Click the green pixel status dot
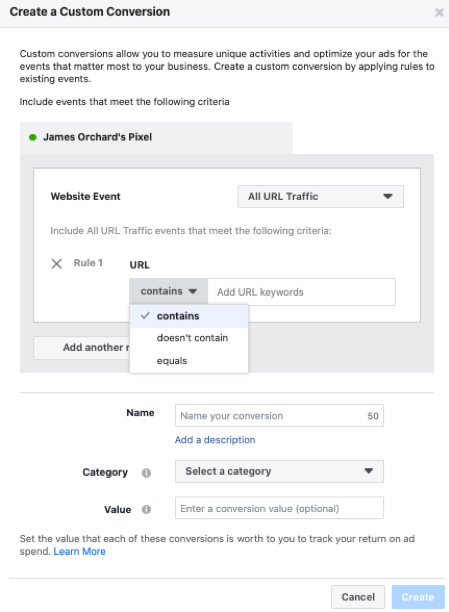Screen dimensions: 449x612 tap(33, 137)
